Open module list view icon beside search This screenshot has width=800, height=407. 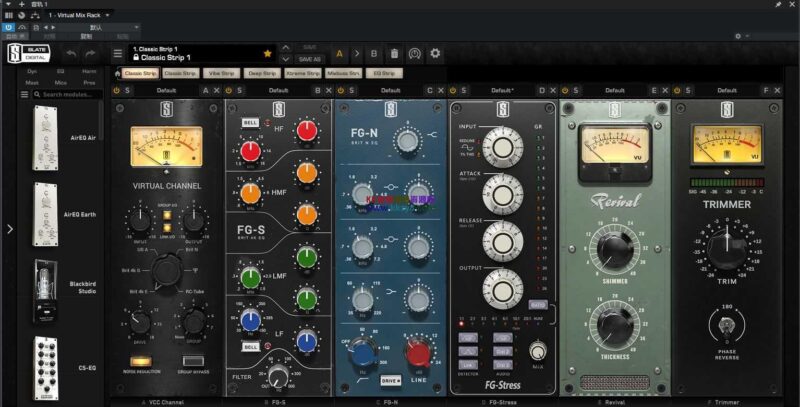(x=24, y=94)
